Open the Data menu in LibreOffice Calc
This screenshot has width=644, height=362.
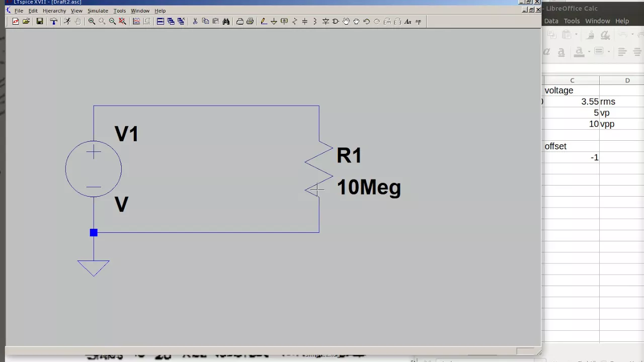pos(551,21)
